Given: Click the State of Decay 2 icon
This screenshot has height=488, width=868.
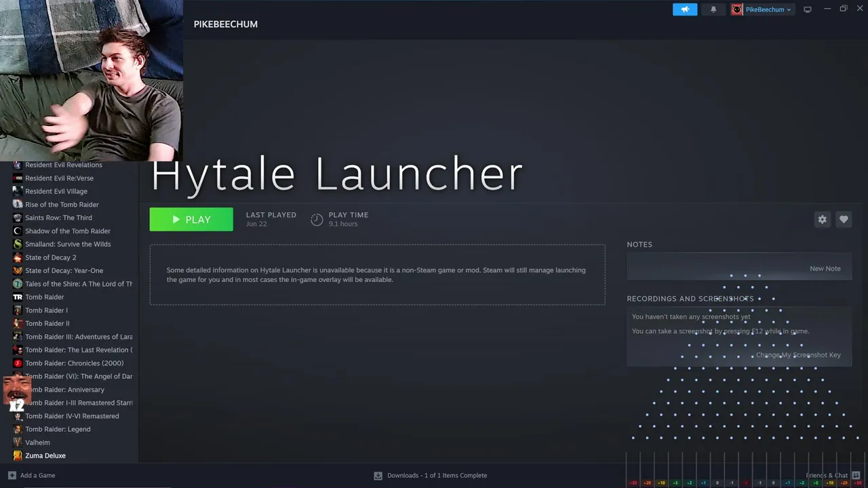Looking at the screenshot, I should click(18, 258).
